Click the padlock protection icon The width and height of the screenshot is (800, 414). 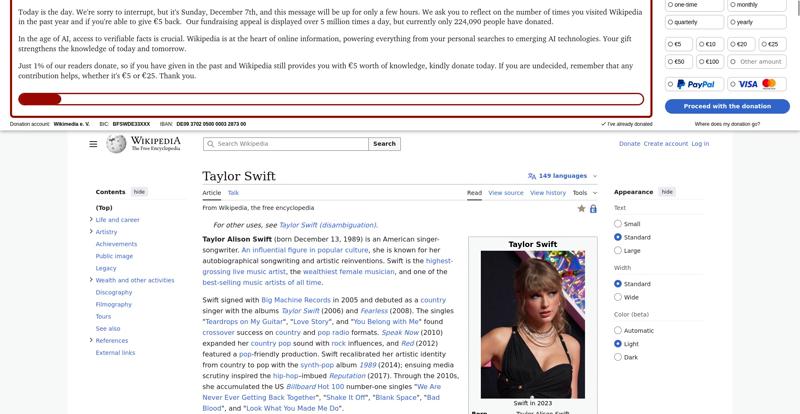pyautogui.click(x=593, y=208)
